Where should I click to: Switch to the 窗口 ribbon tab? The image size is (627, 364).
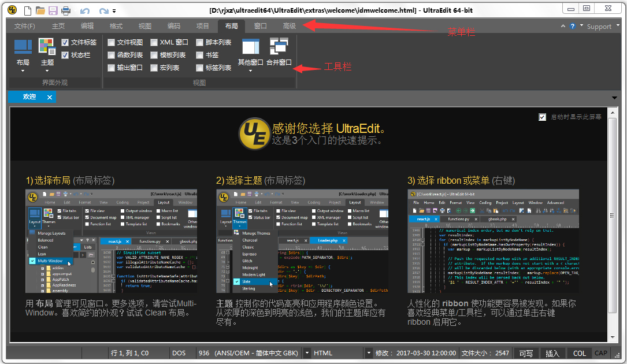click(x=260, y=26)
